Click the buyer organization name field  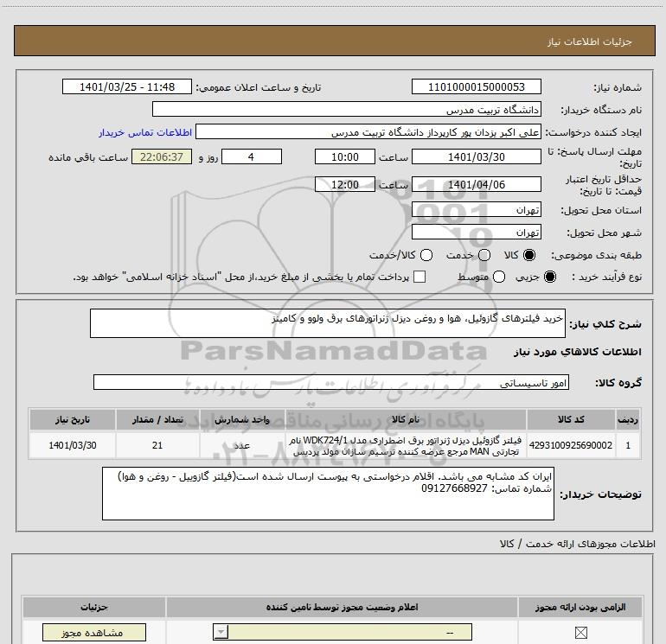tap(347, 109)
